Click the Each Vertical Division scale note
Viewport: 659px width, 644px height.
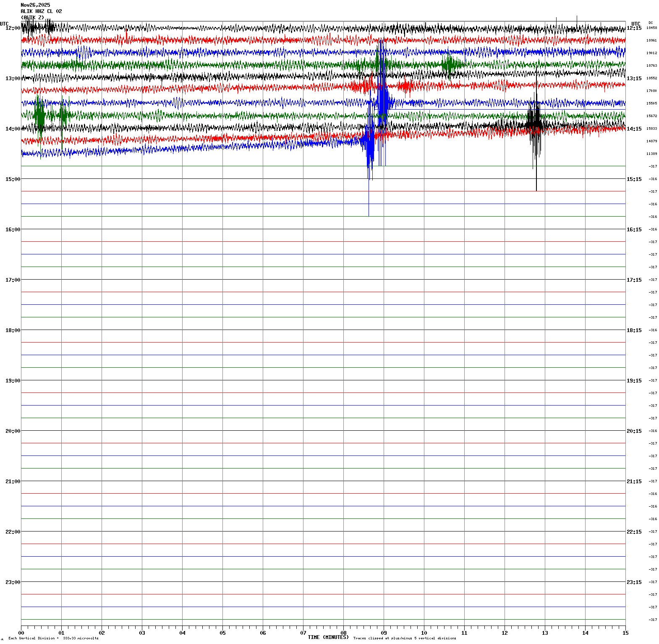coord(53,639)
